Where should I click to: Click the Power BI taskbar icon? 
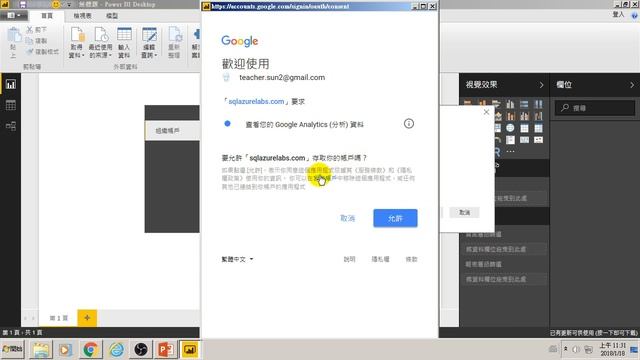tap(190, 350)
